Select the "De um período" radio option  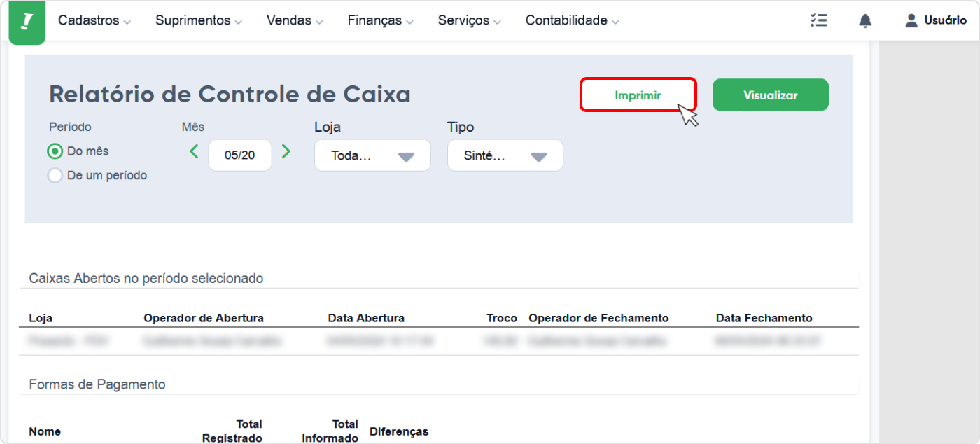55,176
